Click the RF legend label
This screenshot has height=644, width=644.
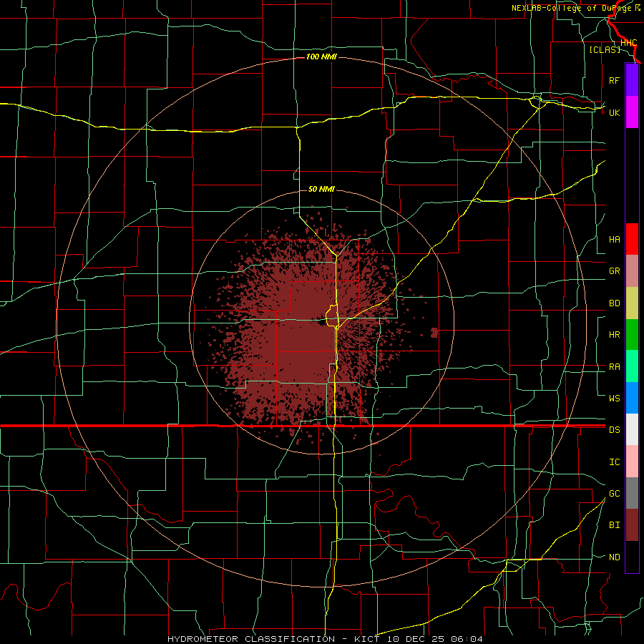614,80
